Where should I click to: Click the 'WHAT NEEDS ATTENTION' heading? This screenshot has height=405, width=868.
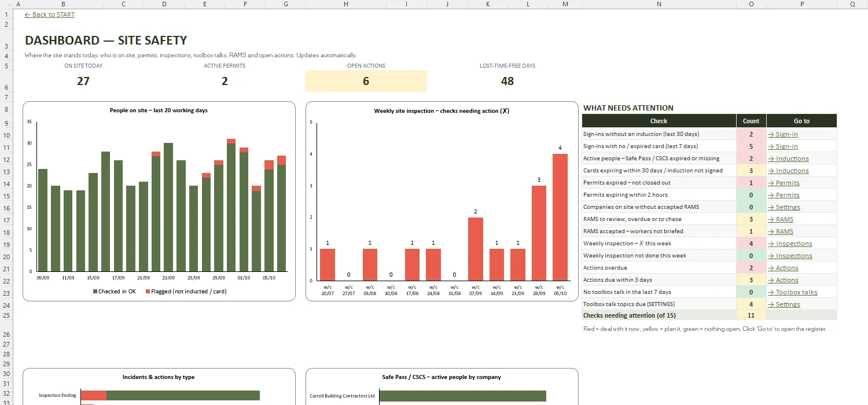tap(628, 108)
